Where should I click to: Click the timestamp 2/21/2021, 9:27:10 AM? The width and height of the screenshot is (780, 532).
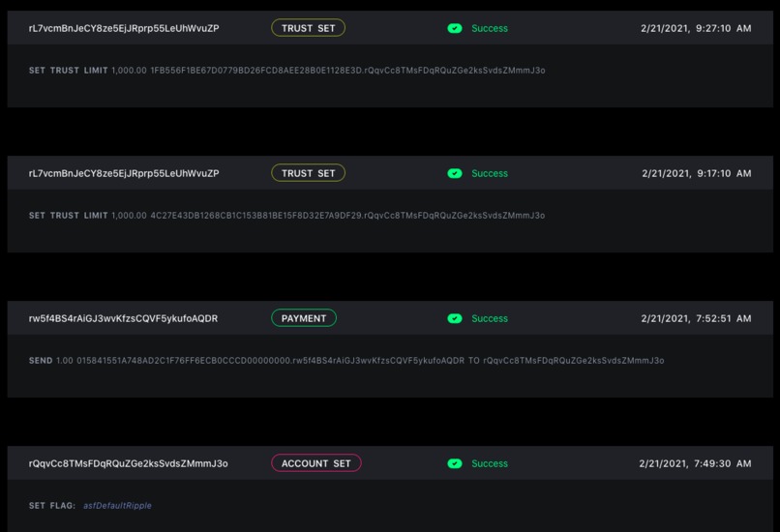click(x=696, y=28)
